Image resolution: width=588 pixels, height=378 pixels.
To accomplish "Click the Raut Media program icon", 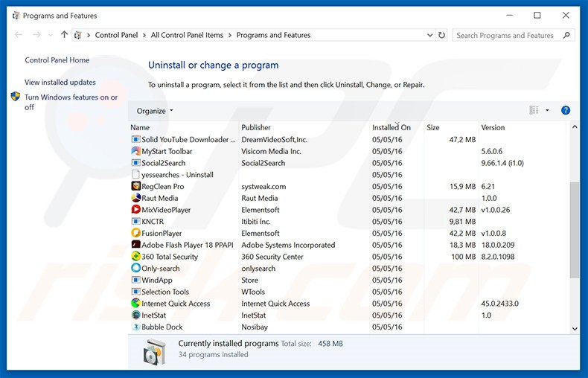I will click(x=135, y=199).
